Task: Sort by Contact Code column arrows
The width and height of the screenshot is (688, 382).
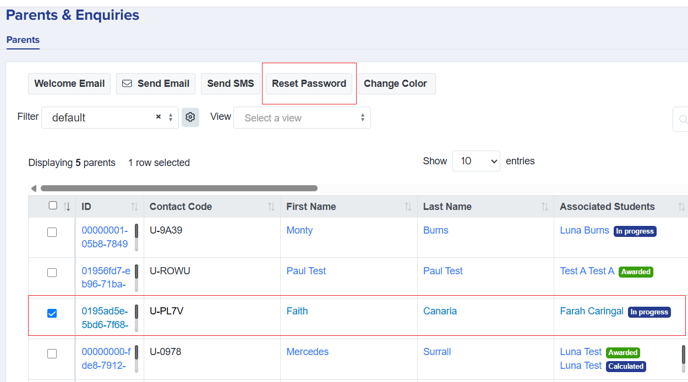Action: pos(271,207)
